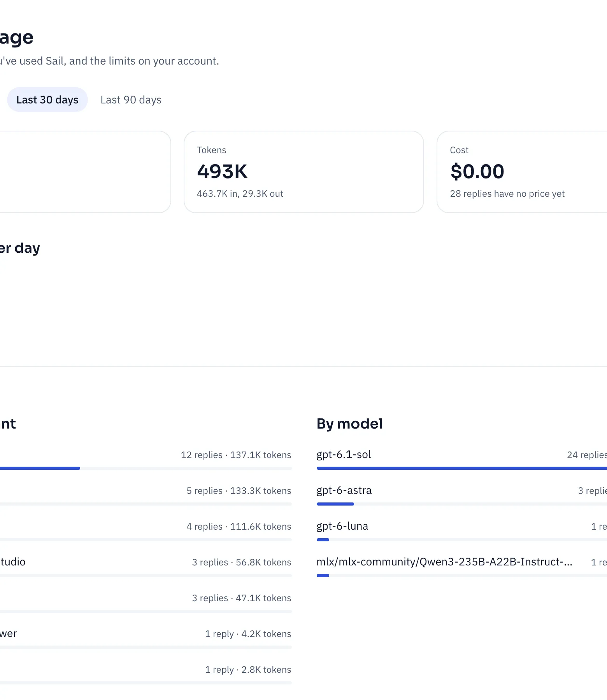This screenshot has width=607, height=700.
Task: Click the "24 replies" count for gpt-6.1-sol
Action: 587,455
